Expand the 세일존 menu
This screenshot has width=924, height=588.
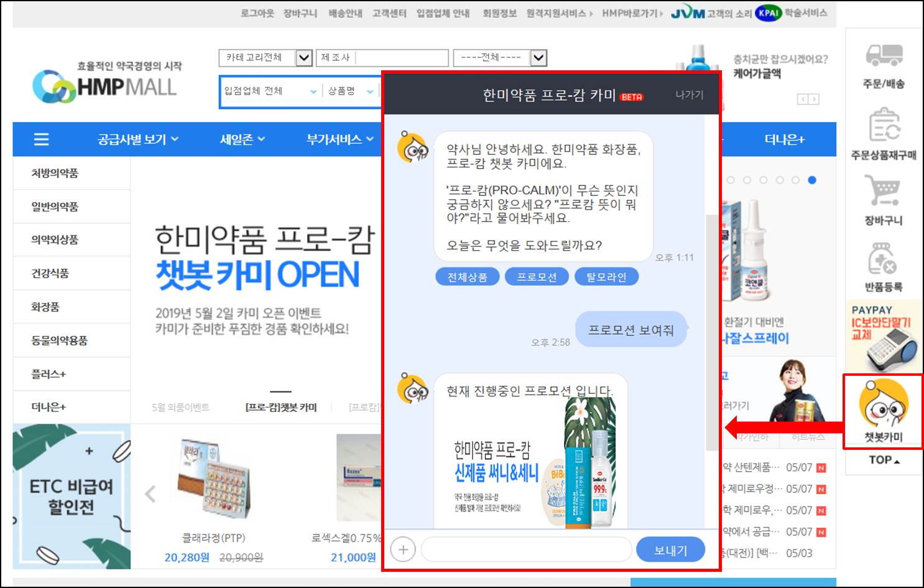point(243,139)
